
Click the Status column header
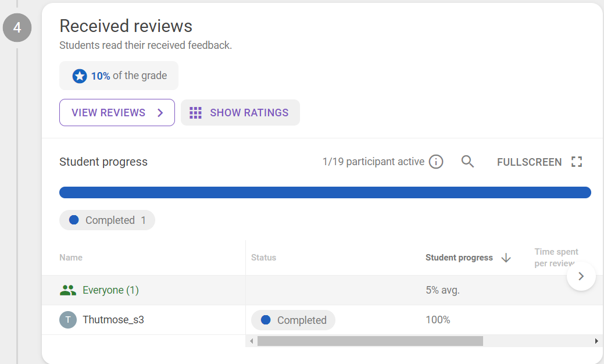click(263, 258)
